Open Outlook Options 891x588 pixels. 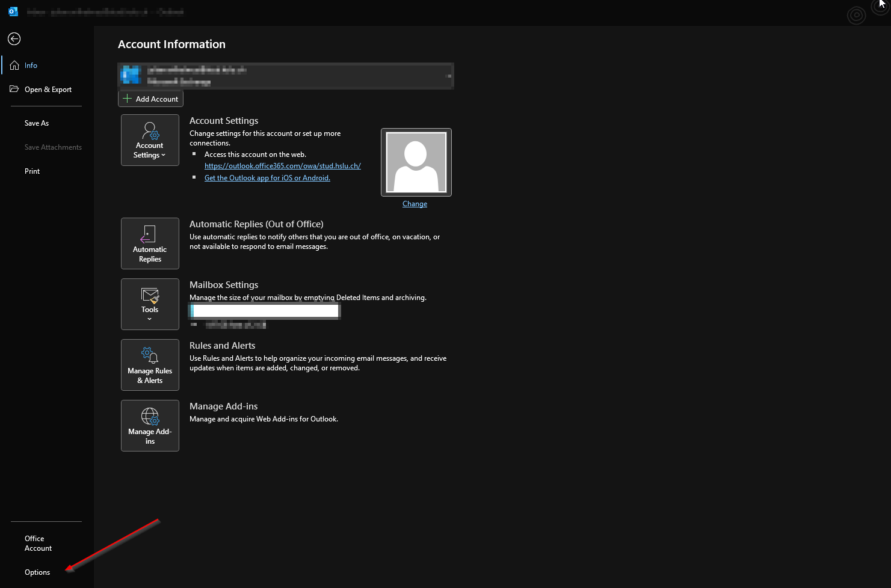point(37,572)
